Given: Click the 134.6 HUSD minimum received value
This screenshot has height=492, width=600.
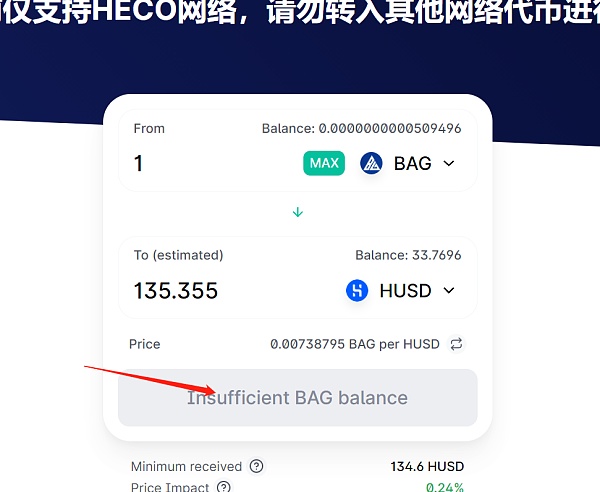Looking at the screenshot, I should (427, 466).
